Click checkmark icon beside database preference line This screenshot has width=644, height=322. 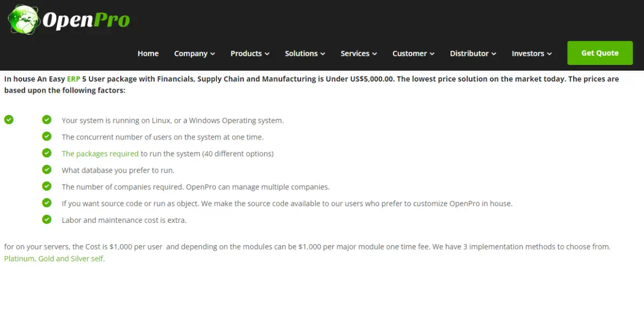[x=47, y=170]
